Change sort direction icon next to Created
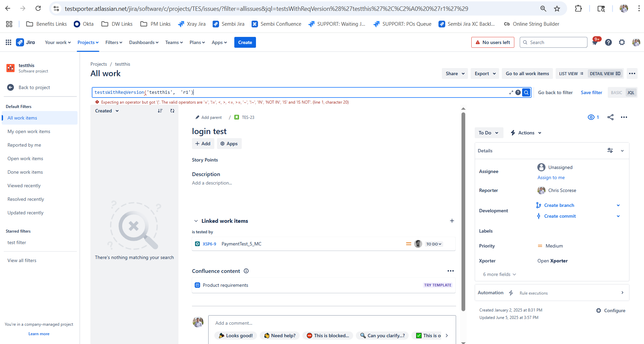This screenshot has width=644, height=344. pos(160,111)
